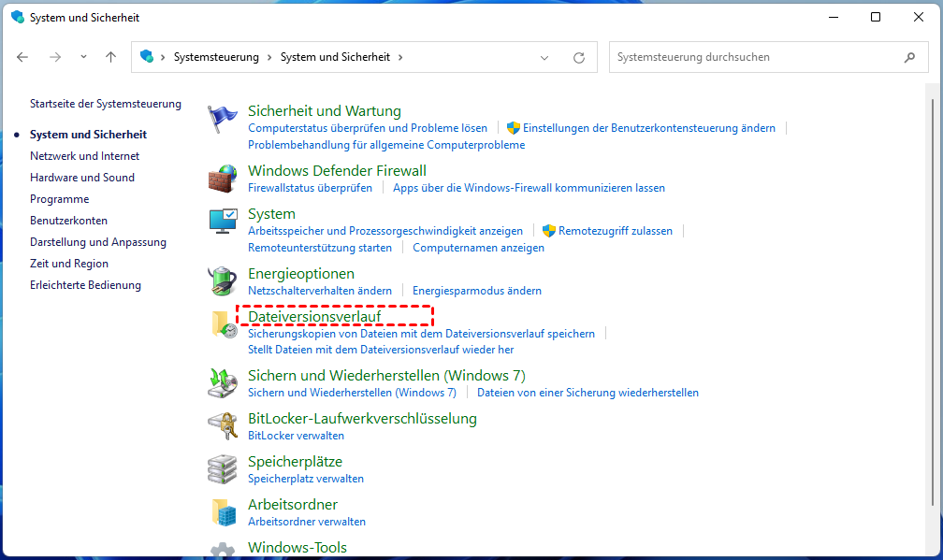Open Hardware und Sound category

click(82, 178)
